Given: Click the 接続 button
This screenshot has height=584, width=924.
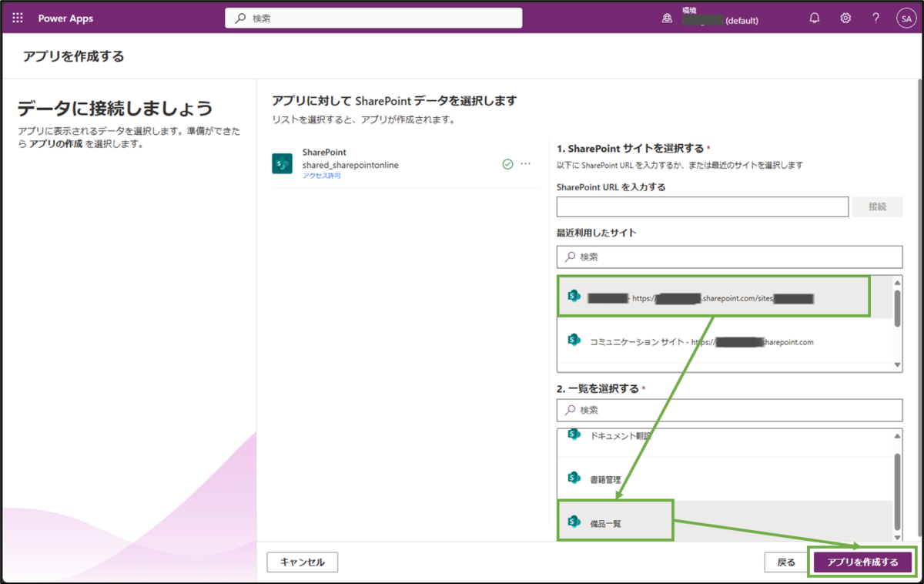Looking at the screenshot, I should pyautogui.click(x=878, y=206).
